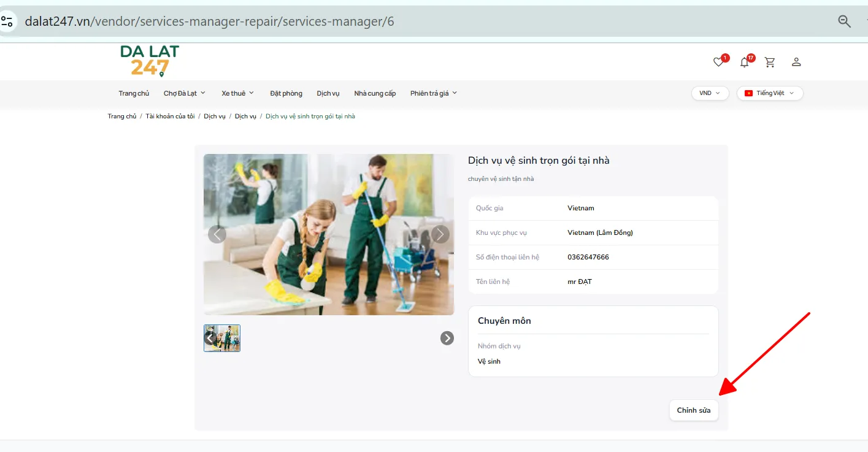This screenshot has width=868, height=452.
Task: Click the Chỉnh sửa button
Action: pos(694,410)
